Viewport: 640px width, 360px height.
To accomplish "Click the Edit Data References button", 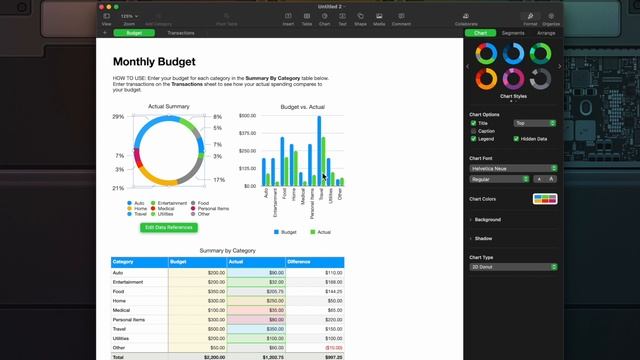I will pyautogui.click(x=169, y=227).
